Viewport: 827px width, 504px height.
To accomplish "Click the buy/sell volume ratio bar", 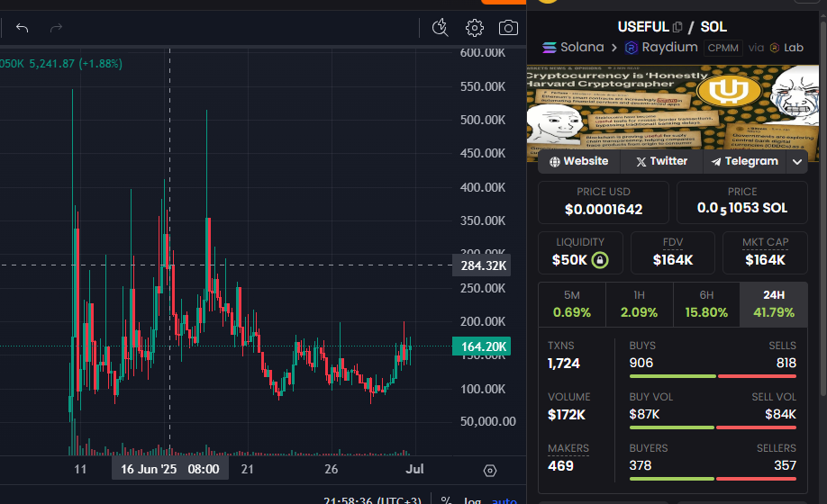I will (713, 427).
